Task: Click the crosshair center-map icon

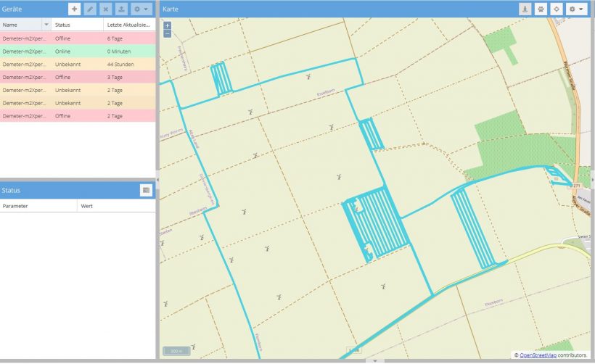Action: (557, 9)
